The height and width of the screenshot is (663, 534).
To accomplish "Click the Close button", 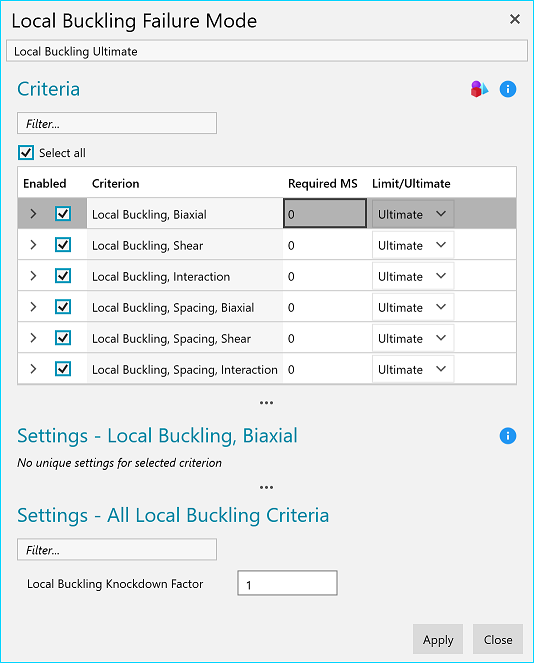I will click(x=498, y=639).
